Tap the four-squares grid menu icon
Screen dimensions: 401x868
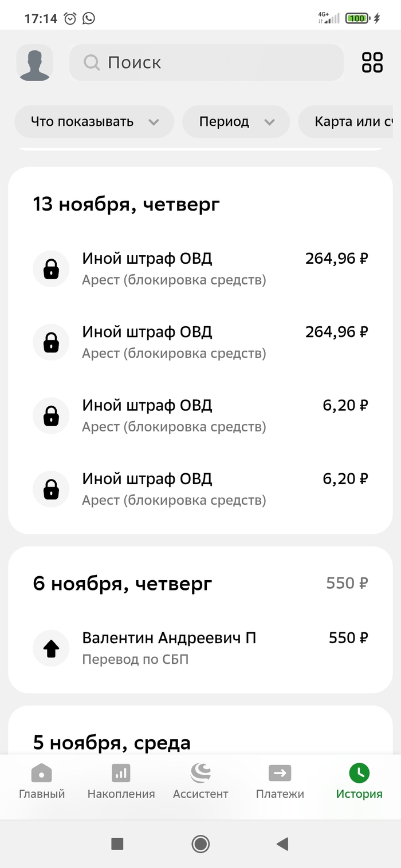[372, 62]
